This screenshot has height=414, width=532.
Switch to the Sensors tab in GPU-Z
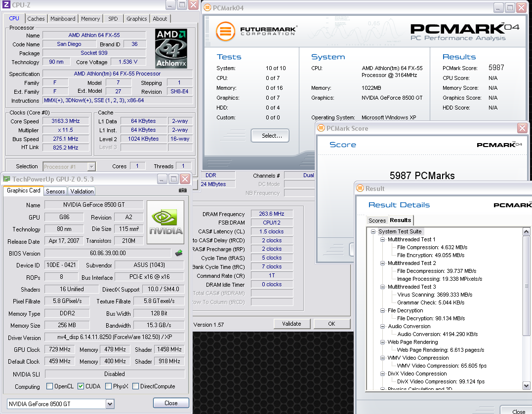point(55,191)
